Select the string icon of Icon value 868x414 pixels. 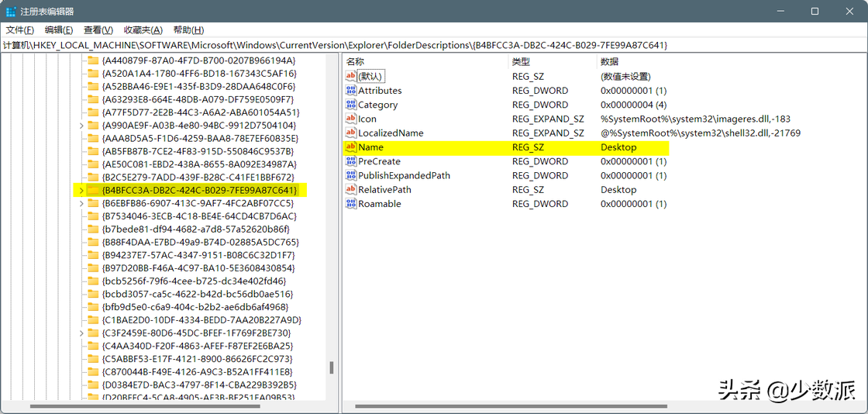click(x=350, y=119)
